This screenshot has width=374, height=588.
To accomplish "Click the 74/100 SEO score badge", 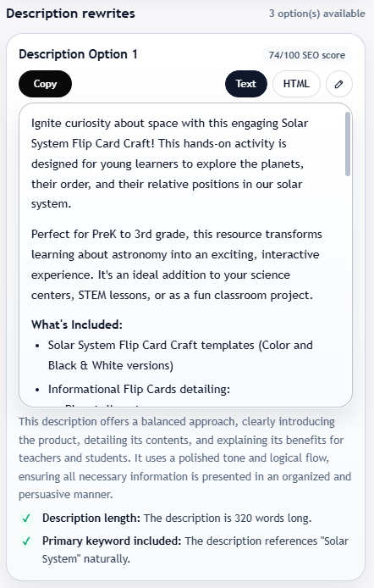I will pyautogui.click(x=307, y=55).
